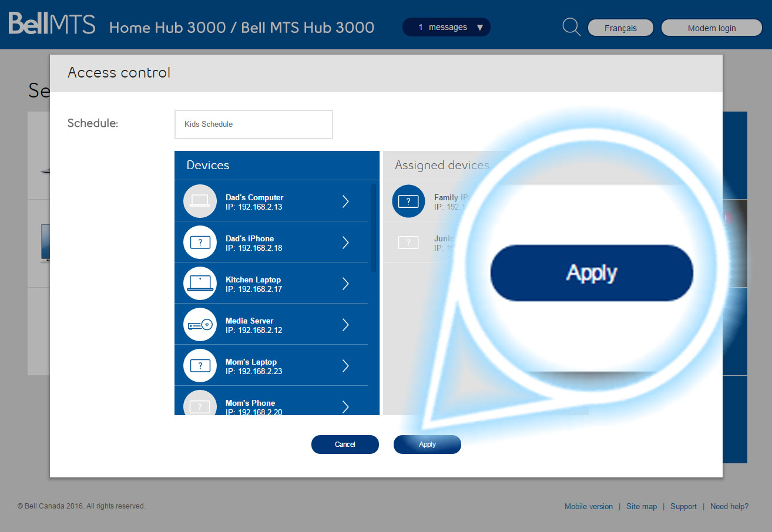Viewport: 772px width, 532px height.
Task: Click the Access control title
Action: (x=119, y=73)
